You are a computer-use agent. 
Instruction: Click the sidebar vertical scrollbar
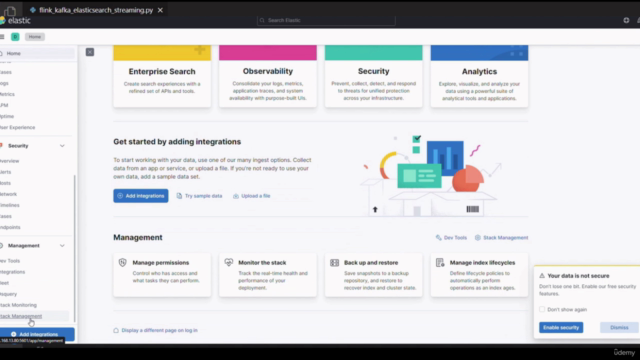click(74, 249)
